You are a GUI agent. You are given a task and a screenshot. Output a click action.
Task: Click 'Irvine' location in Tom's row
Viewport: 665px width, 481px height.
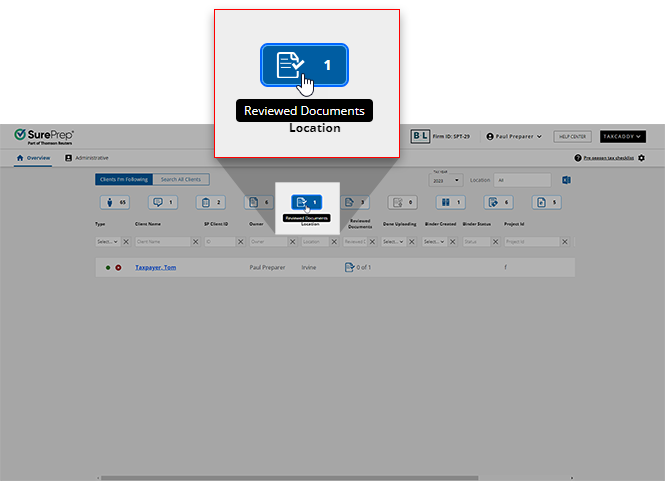309,268
